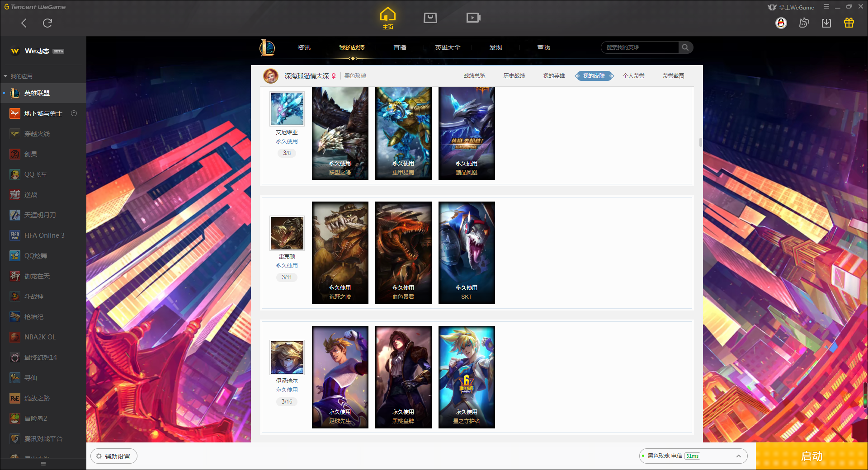Click 伊泽瑞尔 champion portrait

(287, 357)
